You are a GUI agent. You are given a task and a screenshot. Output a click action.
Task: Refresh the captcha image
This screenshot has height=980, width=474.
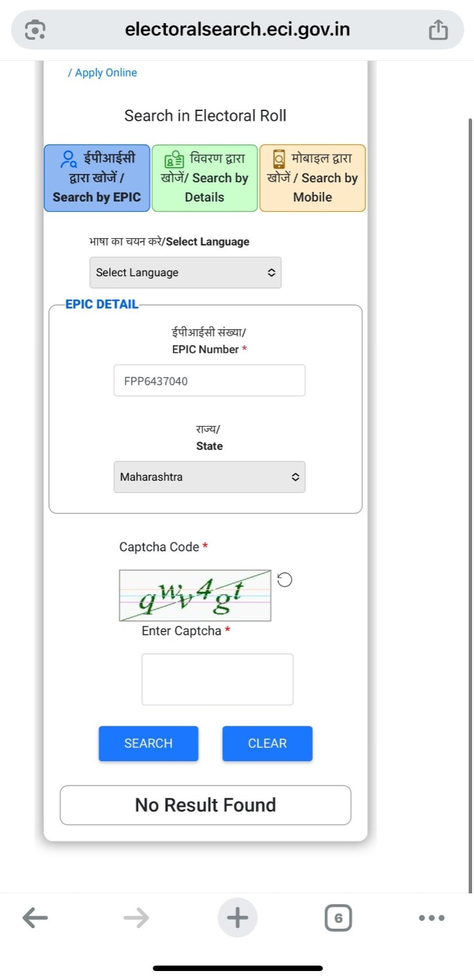(285, 580)
